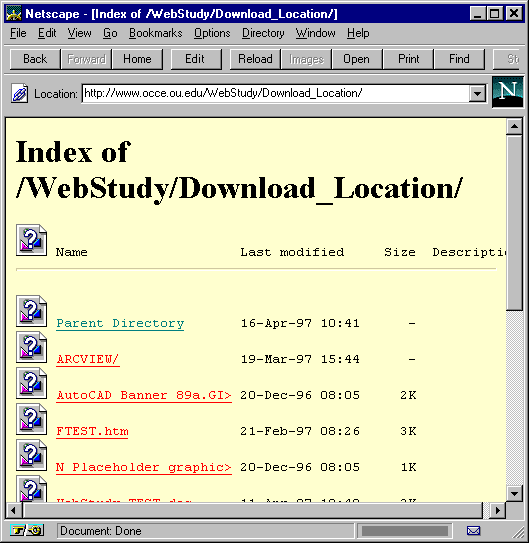This screenshot has width=529, height=543.
Task: Click the Find toolbar button
Action: tap(459, 59)
